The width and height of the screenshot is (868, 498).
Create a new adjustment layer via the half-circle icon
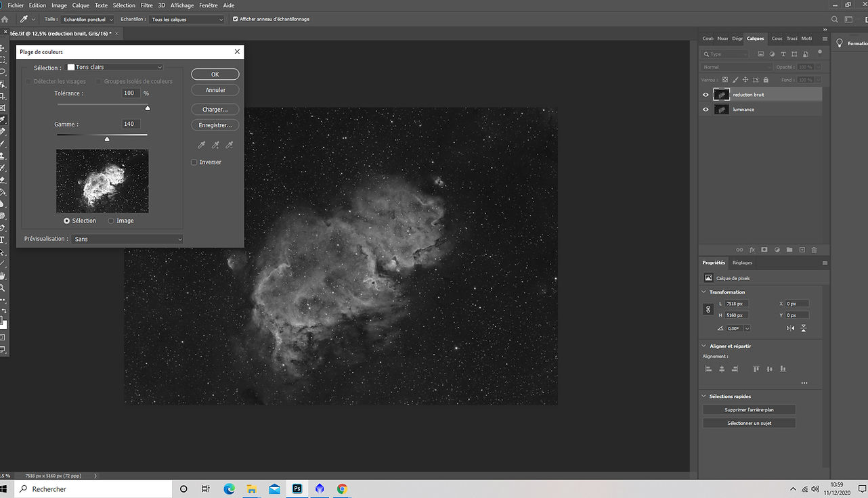777,250
